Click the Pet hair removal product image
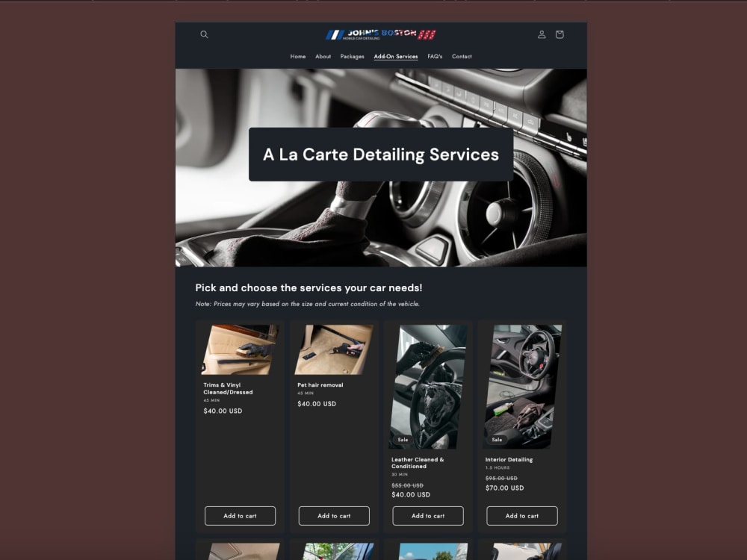This screenshot has width=747, height=560. point(334,349)
